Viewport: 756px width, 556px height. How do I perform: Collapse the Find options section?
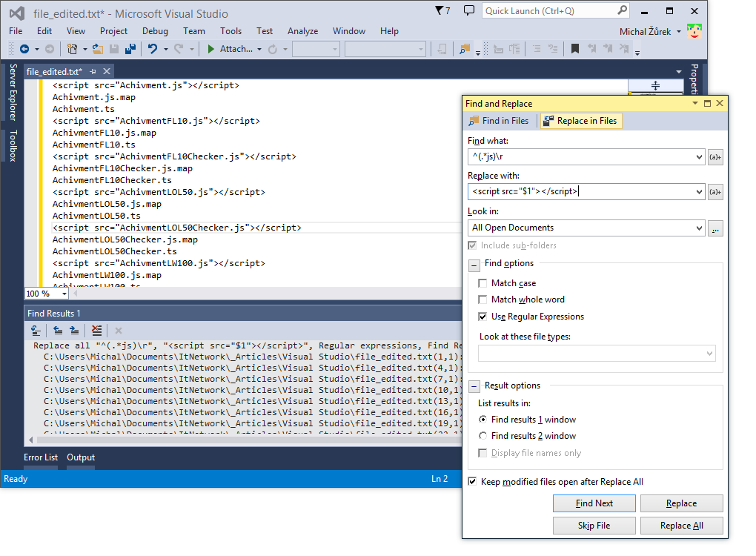pyautogui.click(x=474, y=263)
